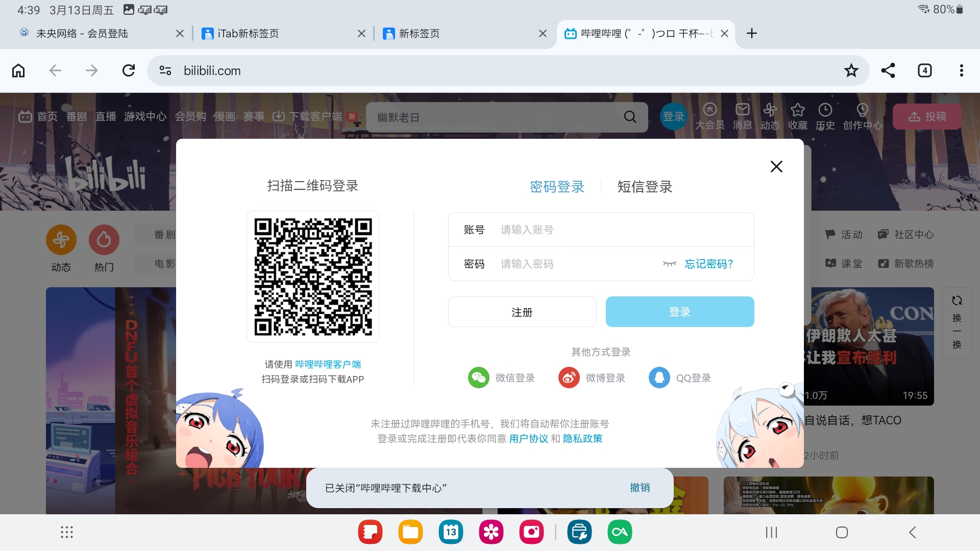
Task: Bookmark page with star icon
Action: (851, 70)
